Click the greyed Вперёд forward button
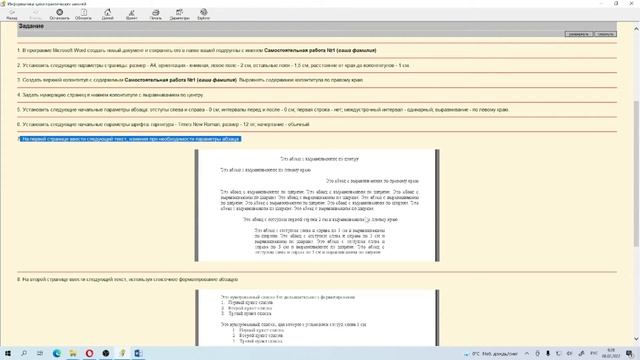Screen dimensions: 640x360 [36, 14]
